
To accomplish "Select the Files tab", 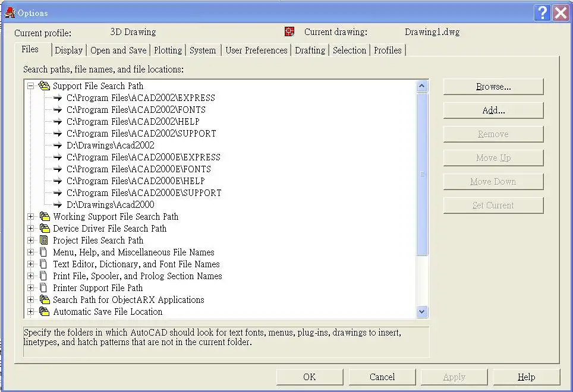I will coord(30,49).
